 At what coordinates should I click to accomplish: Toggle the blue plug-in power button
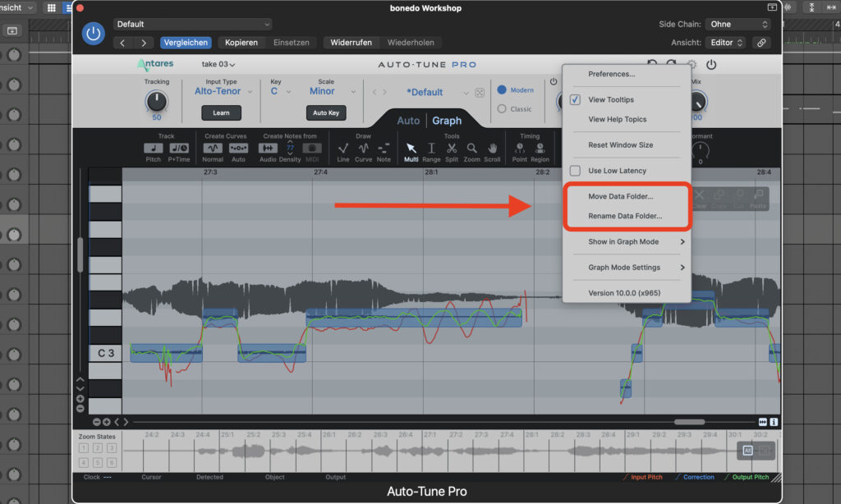pyautogui.click(x=93, y=33)
